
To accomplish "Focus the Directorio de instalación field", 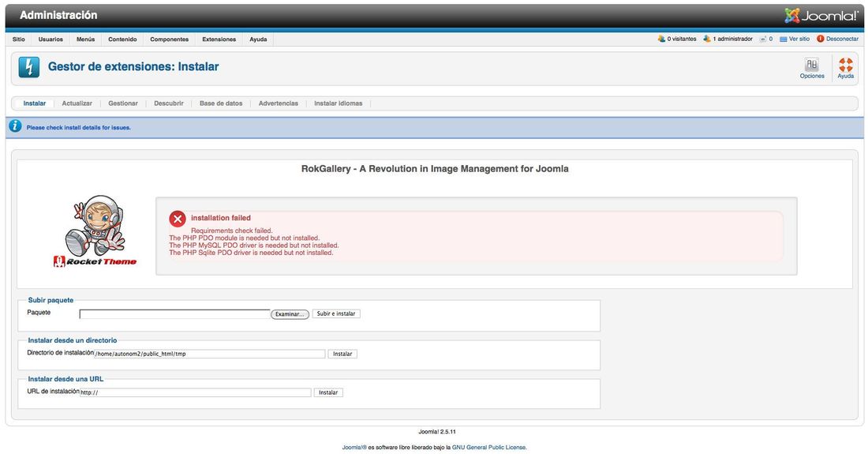I will point(210,354).
